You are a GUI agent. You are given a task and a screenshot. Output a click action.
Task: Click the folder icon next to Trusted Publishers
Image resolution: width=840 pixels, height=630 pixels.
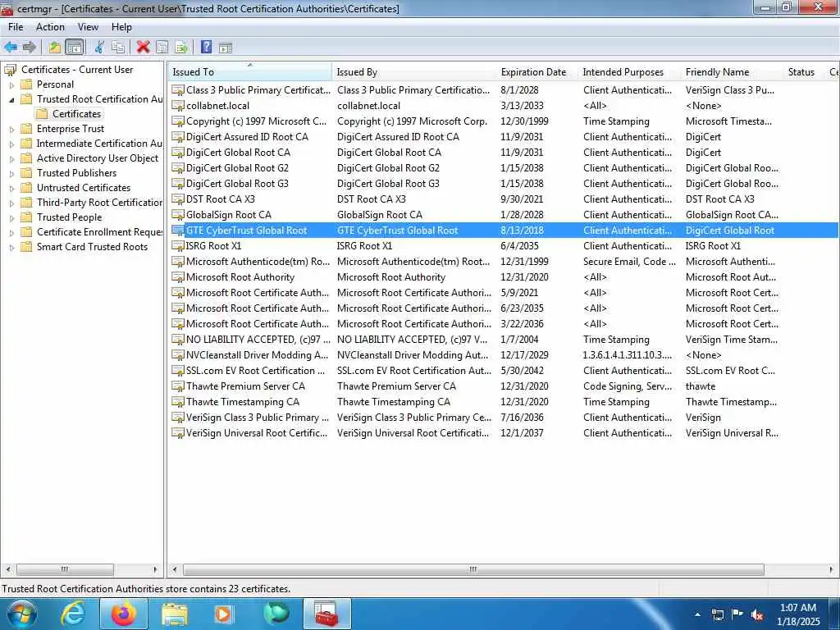click(x=26, y=173)
